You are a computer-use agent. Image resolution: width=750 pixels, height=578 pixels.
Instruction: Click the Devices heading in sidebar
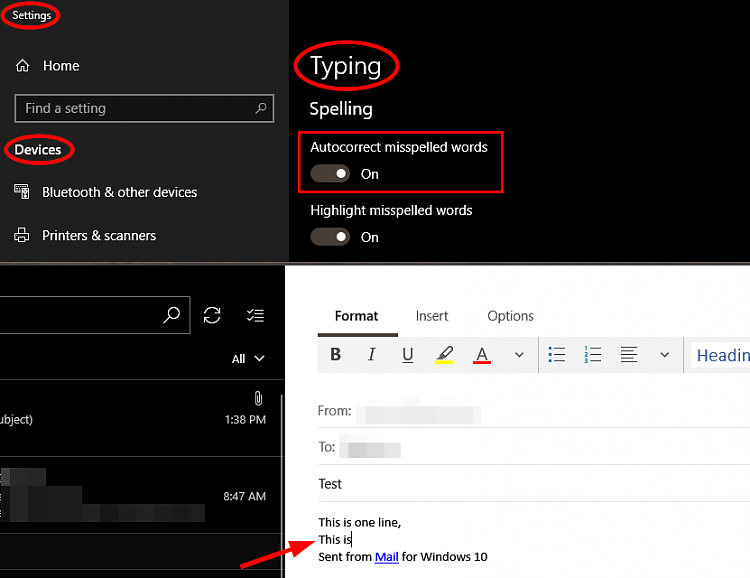click(x=38, y=150)
